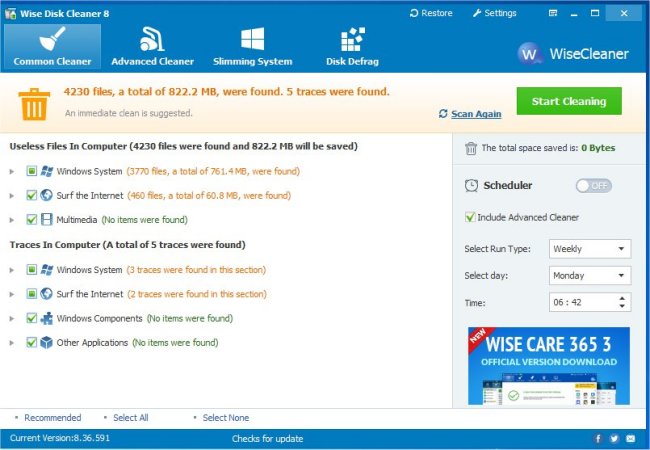
Task: Open Settings from the title bar
Action: click(x=495, y=13)
